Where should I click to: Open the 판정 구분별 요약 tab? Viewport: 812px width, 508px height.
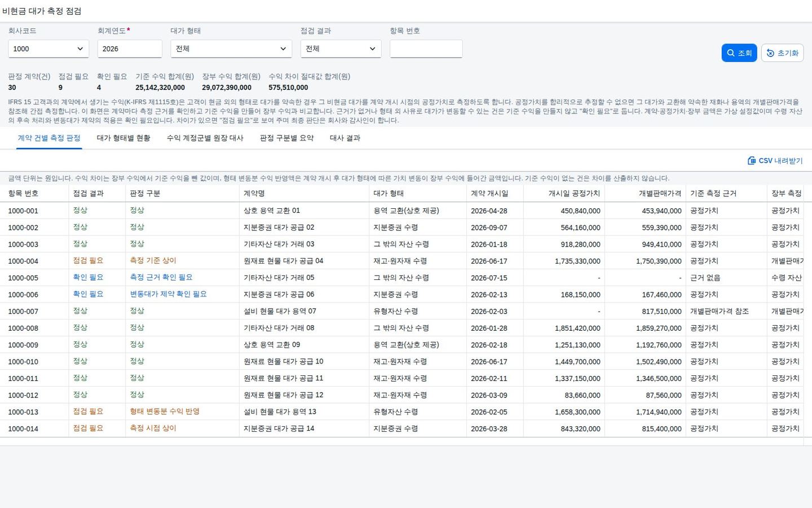coord(286,138)
